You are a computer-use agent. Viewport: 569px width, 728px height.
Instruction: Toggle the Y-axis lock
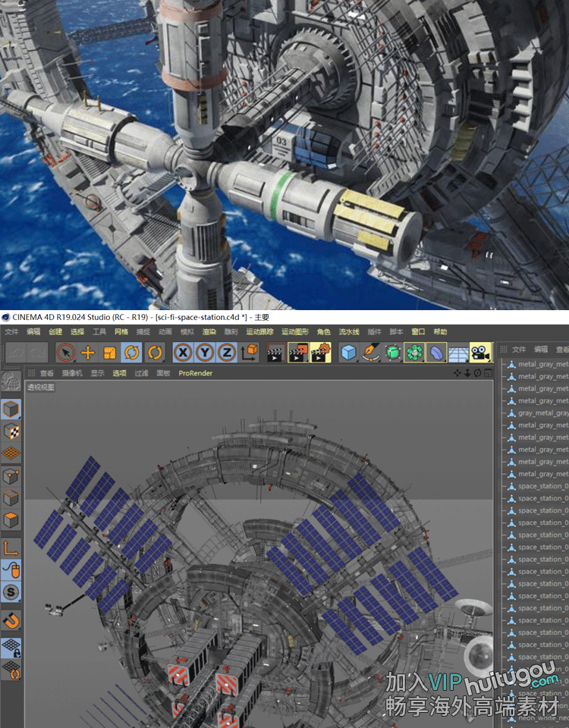point(205,353)
